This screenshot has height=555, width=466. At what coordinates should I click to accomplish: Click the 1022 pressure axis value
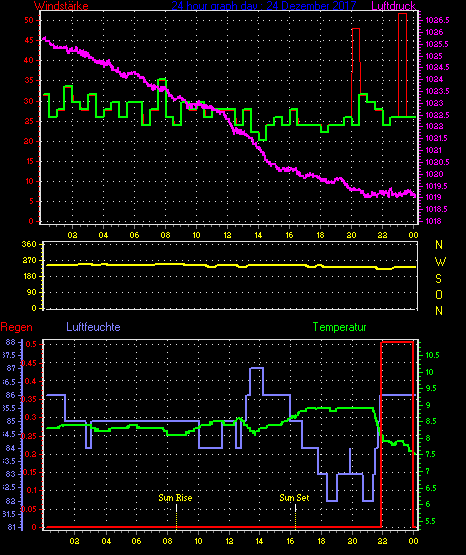pyautogui.click(x=433, y=126)
